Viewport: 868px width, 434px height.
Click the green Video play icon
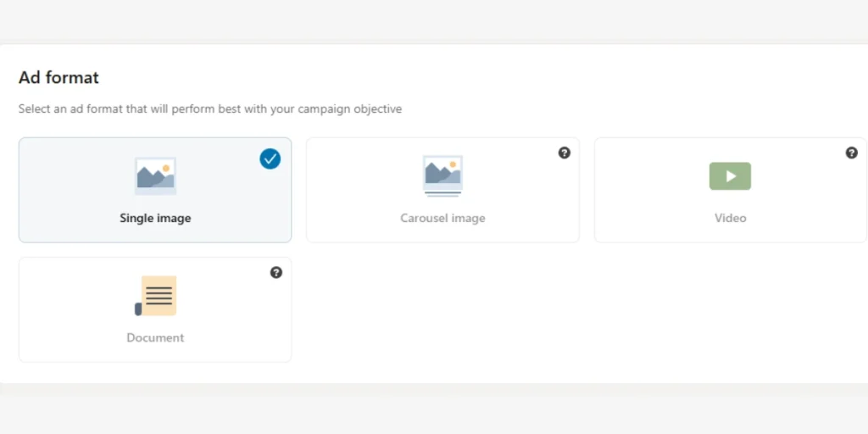pos(730,176)
